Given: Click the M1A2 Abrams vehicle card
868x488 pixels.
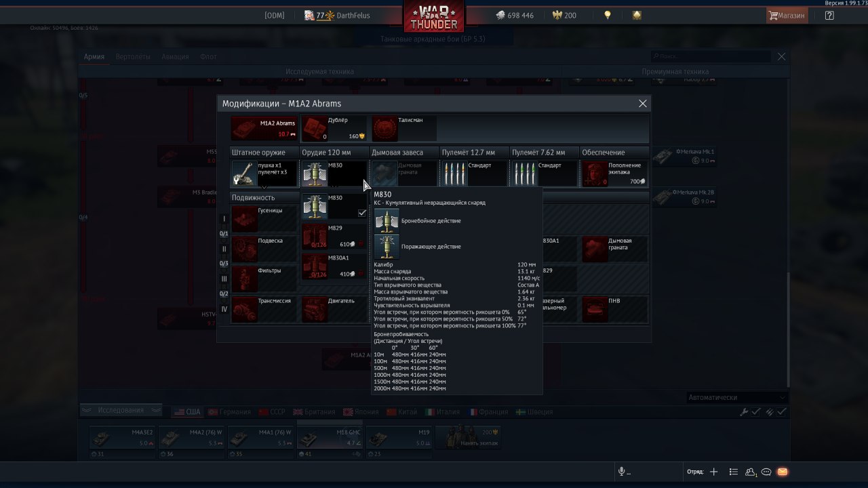Looking at the screenshot, I should point(264,128).
